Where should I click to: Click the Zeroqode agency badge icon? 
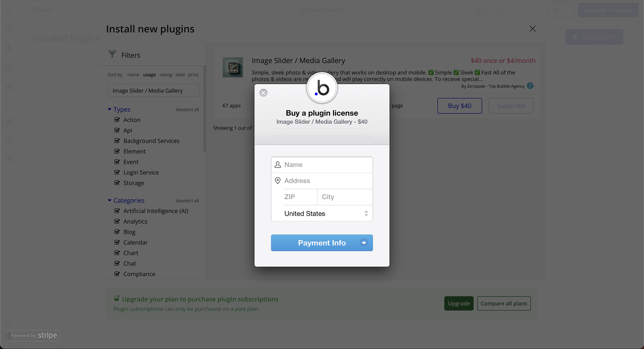[530, 86]
